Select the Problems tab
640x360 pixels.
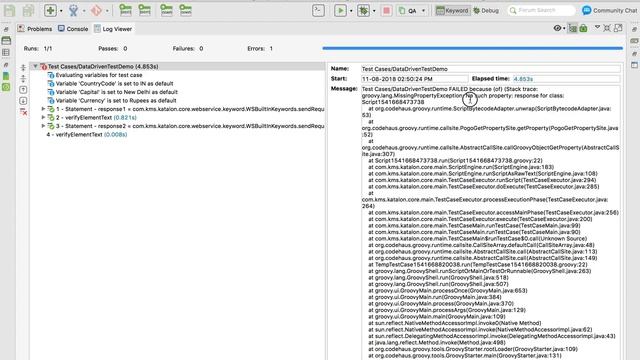(35, 29)
